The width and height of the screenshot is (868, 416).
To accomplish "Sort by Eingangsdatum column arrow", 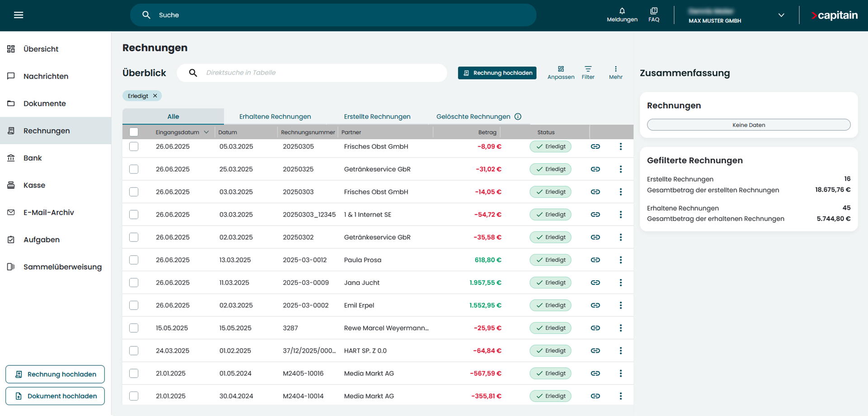I will (206, 132).
